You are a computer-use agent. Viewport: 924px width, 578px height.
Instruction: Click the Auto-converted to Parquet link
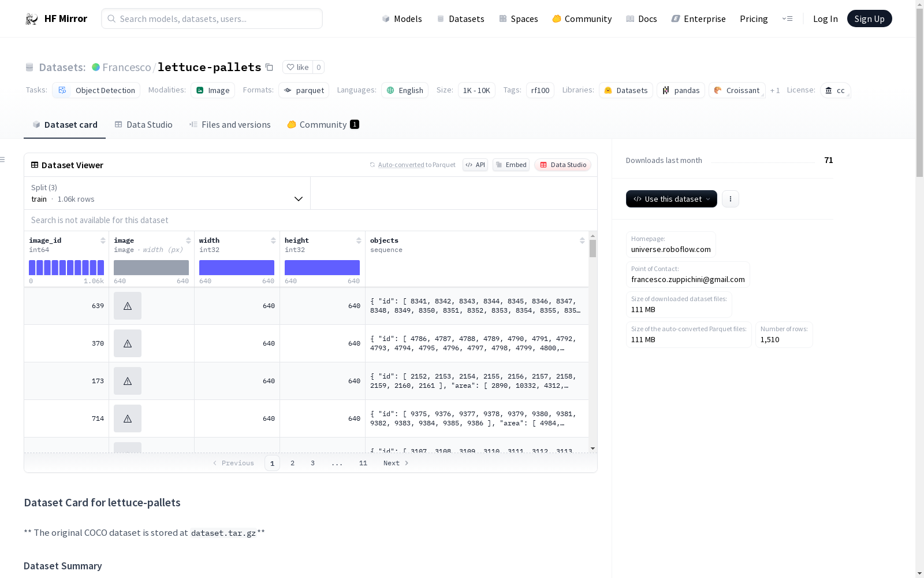tap(401, 165)
